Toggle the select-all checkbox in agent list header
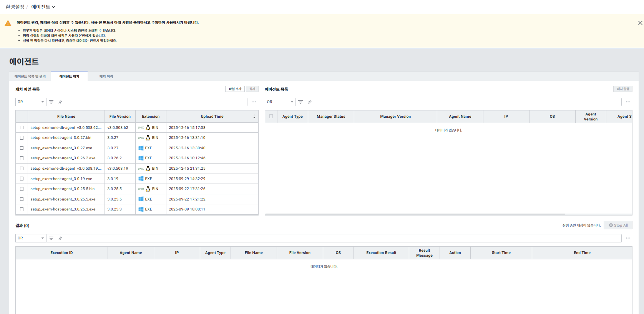The image size is (644, 314). click(271, 116)
